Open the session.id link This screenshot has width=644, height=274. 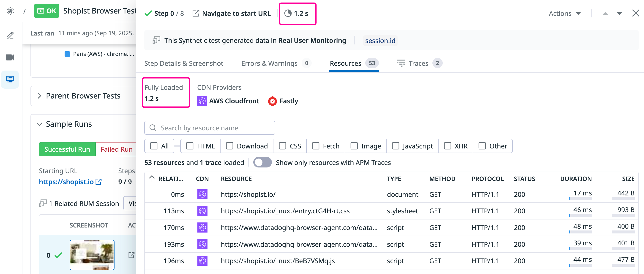[x=380, y=41]
